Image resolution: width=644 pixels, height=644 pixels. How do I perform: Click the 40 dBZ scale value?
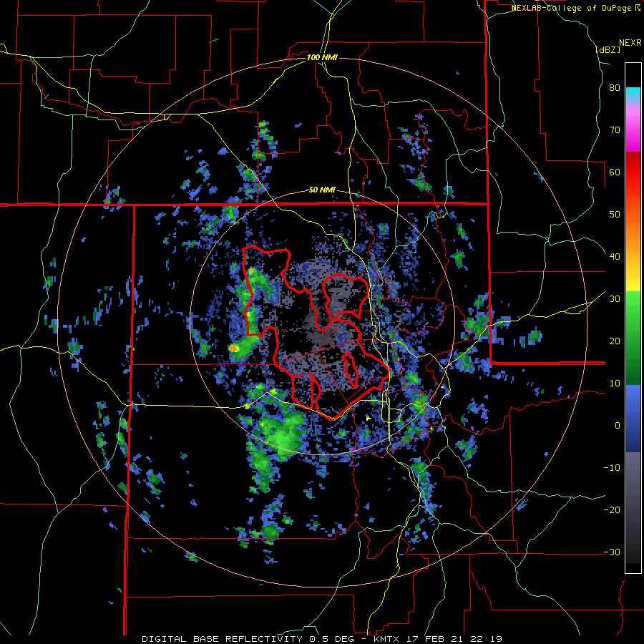coord(615,257)
